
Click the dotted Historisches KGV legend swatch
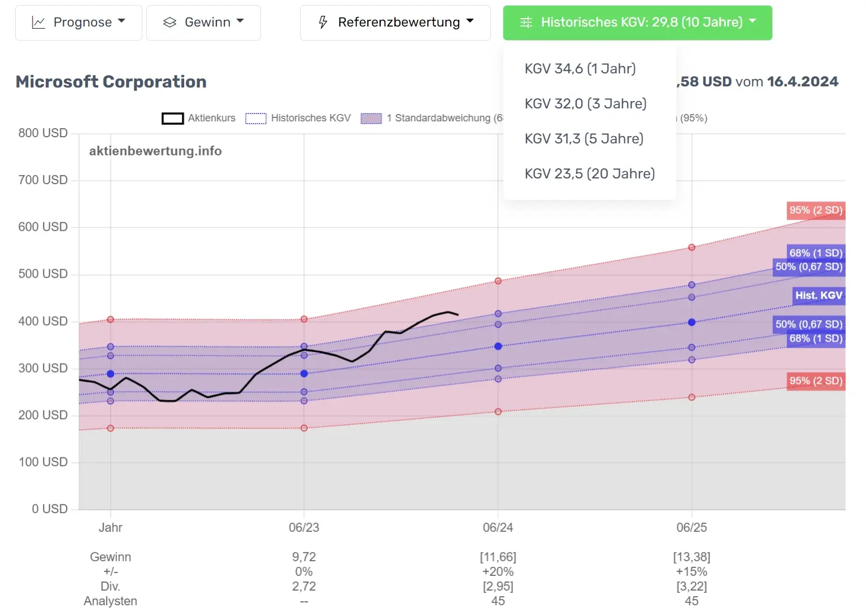click(x=256, y=119)
